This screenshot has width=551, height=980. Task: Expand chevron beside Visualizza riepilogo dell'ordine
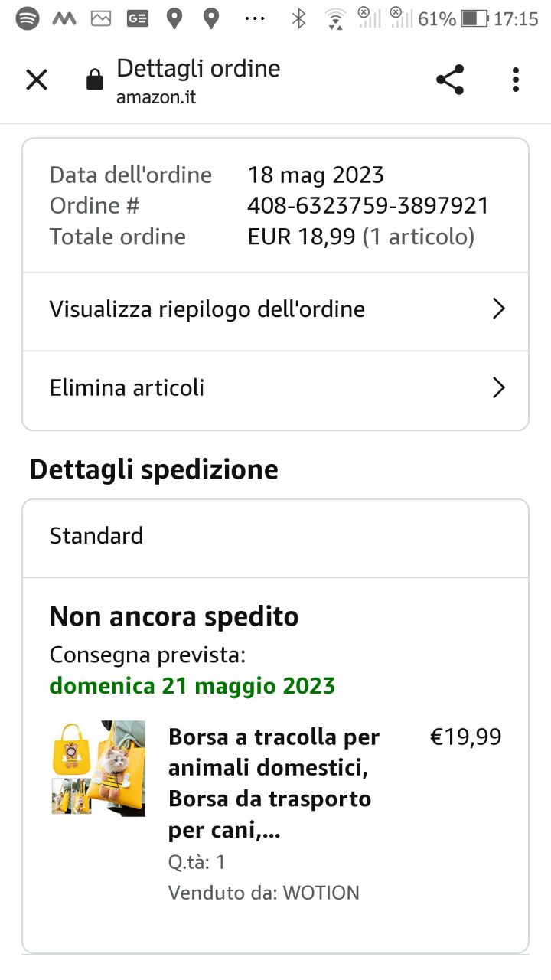498,309
